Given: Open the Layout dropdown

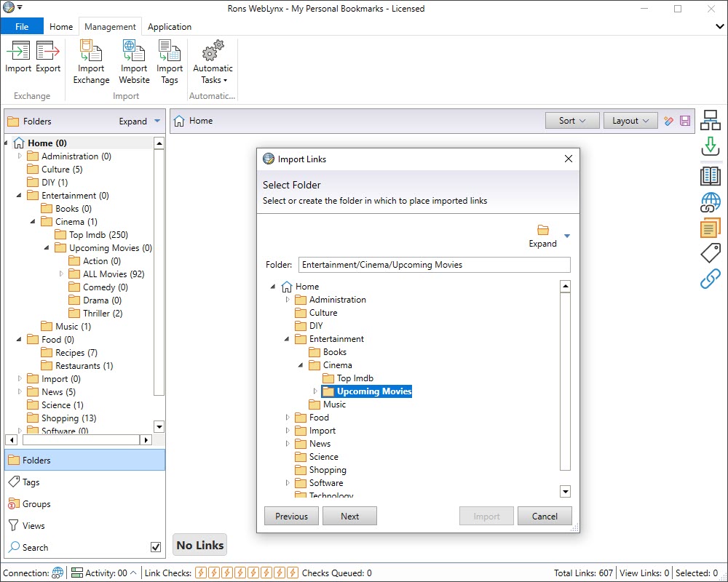Looking at the screenshot, I should pyautogui.click(x=630, y=121).
